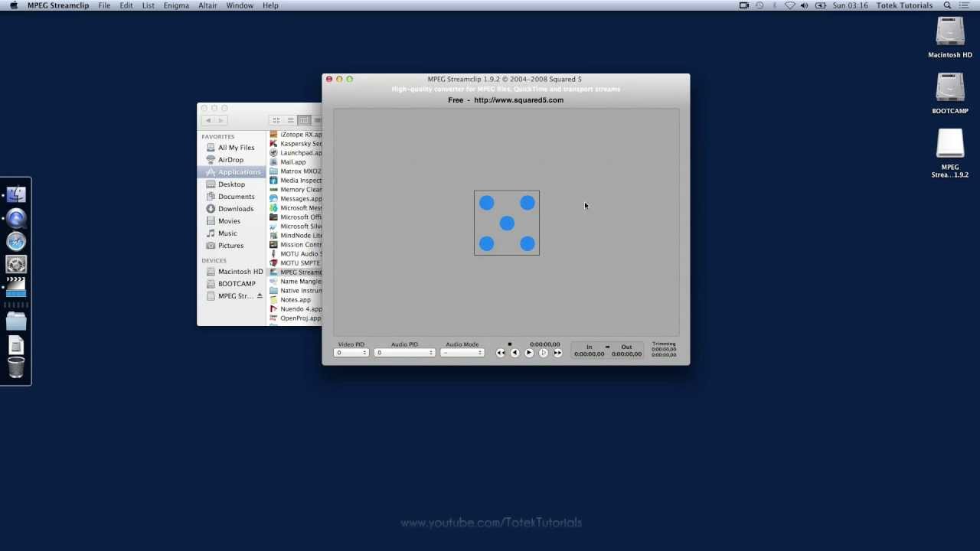
Task: Open System Preferences from the Dock
Action: (16, 265)
